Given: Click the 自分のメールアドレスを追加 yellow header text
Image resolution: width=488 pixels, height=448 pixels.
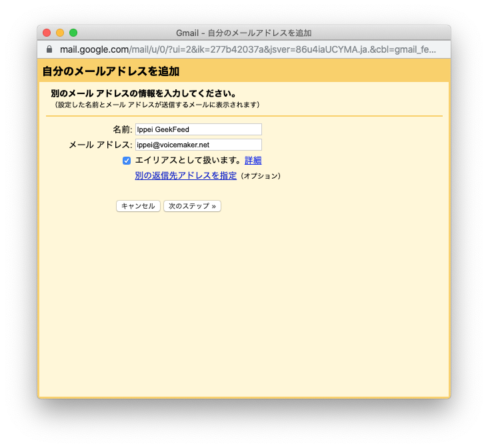Looking at the screenshot, I should tap(111, 71).
